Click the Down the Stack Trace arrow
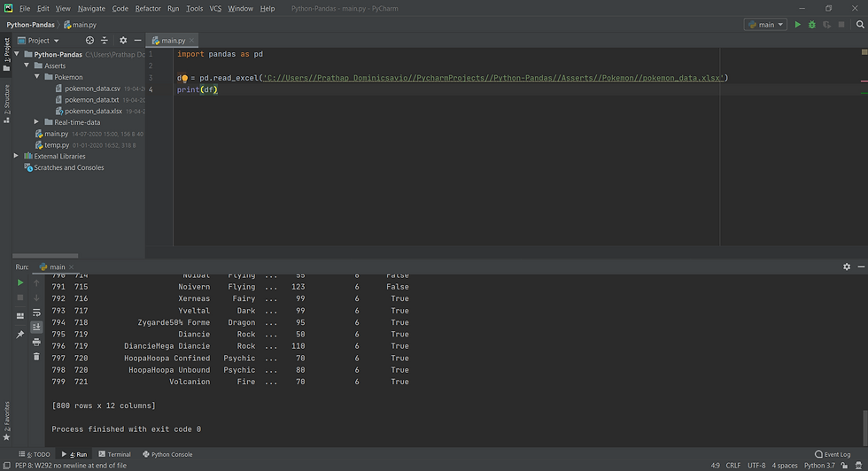The image size is (868, 471). [x=36, y=297]
